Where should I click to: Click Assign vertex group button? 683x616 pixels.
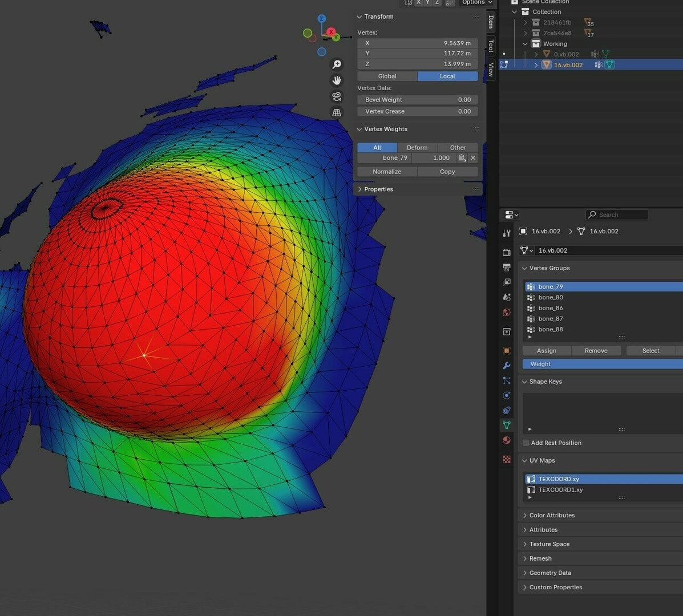pyautogui.click(x=547, y=351)
